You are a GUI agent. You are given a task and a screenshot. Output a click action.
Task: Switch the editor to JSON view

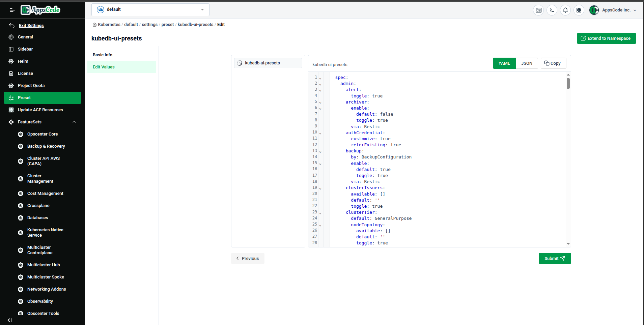pos(527,63)
